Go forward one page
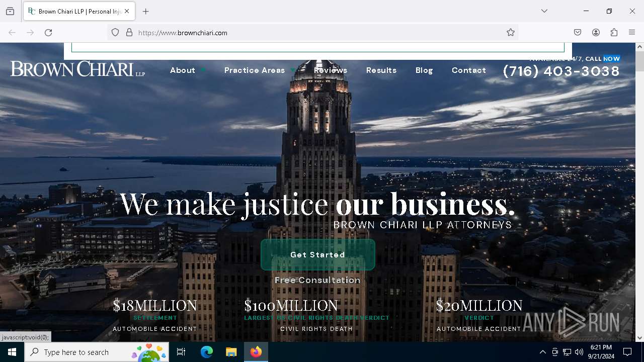 (30, 33)
